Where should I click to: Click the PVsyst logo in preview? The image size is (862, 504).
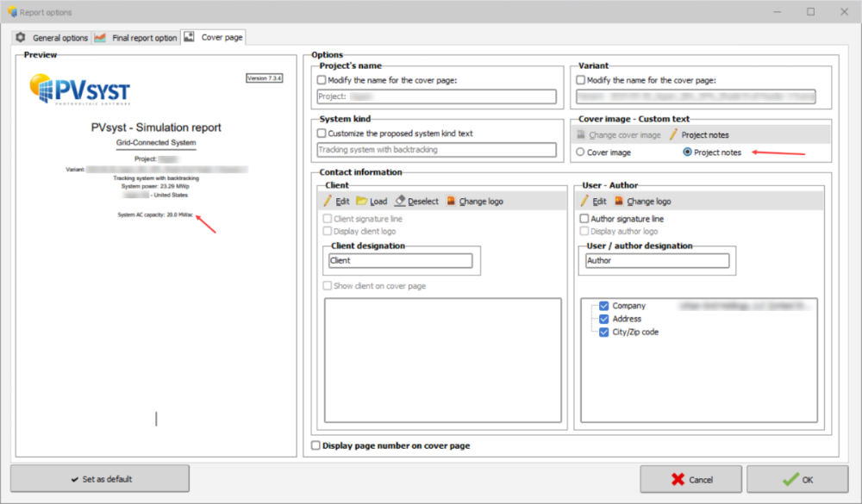(78, 89)
